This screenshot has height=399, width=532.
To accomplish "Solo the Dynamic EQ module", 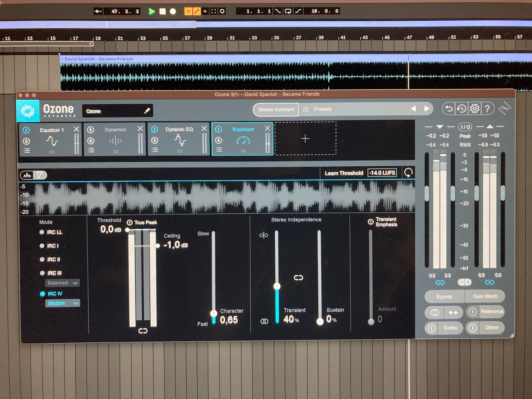I will (155, 141).
